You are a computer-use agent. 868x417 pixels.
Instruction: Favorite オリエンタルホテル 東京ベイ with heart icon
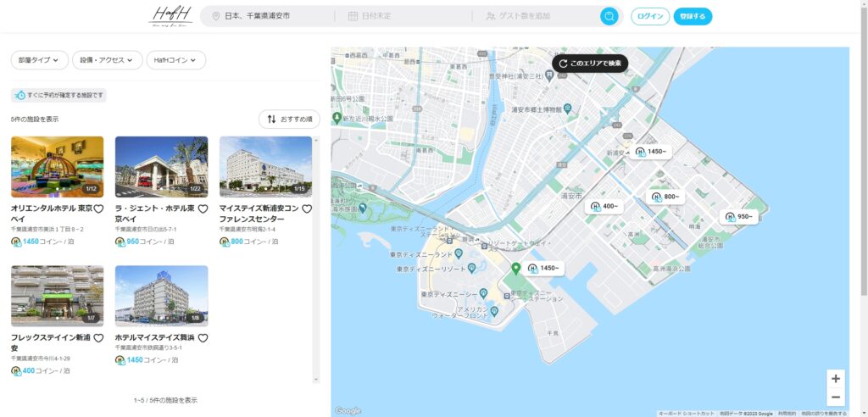(98, 208)
